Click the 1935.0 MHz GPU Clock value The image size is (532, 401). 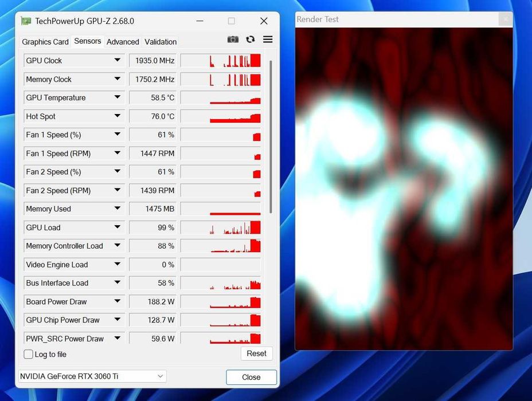pos(152,61)
